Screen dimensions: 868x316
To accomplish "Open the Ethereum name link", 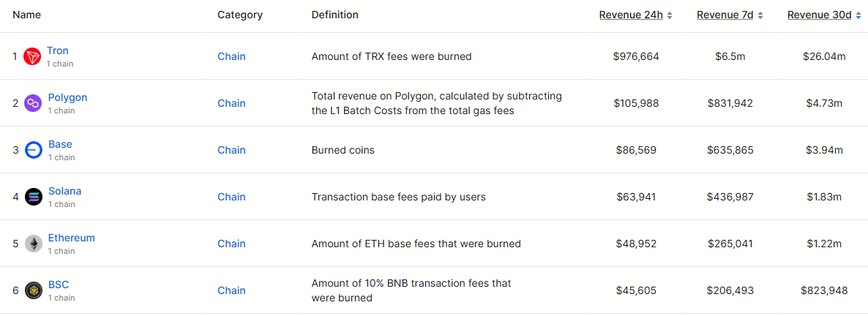I will [x=71, y=238].
